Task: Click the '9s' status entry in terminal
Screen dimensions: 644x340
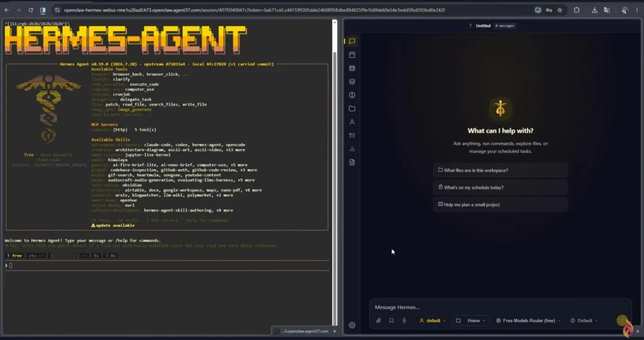Action: click(x=96, y=256)
